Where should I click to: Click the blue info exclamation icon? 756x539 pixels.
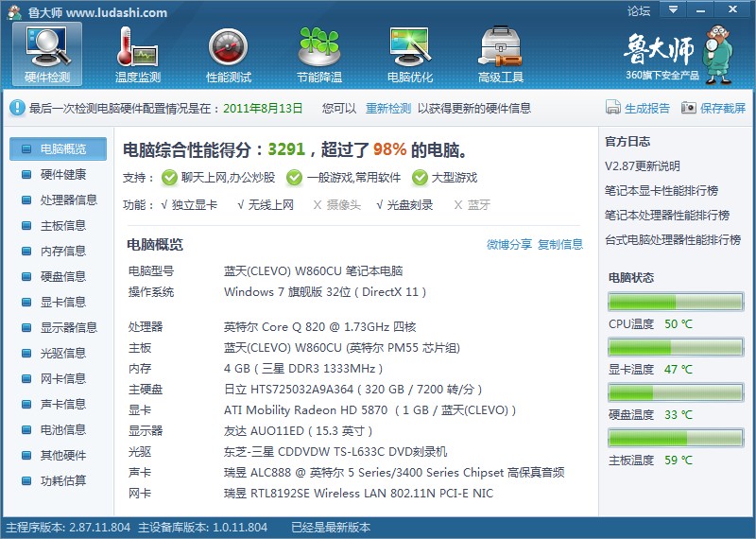coord(17,108)
